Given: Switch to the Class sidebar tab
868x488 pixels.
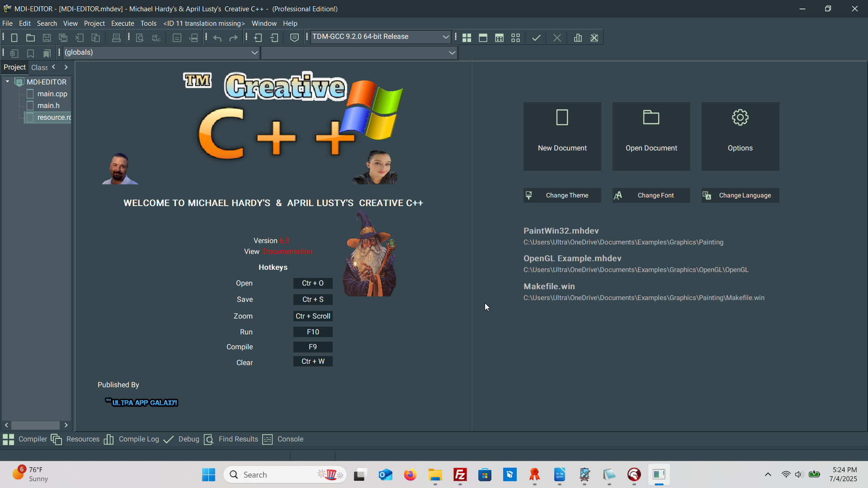Looking at the screenshot, I should click(39, 67).
